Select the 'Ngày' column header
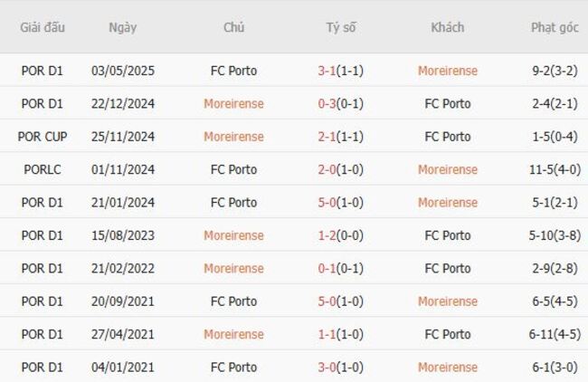This screenshot has height=382, width=588. click(x=123, y=27)
